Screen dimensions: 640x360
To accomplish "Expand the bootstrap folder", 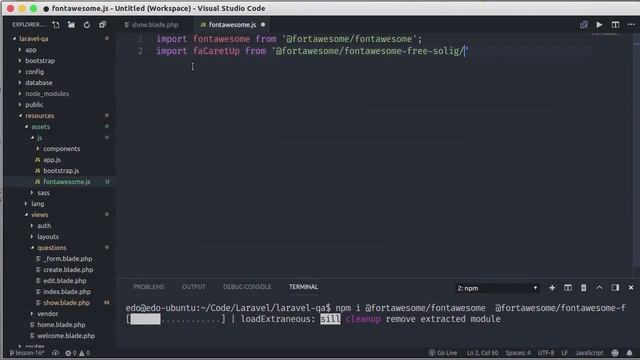I will 40,61.
